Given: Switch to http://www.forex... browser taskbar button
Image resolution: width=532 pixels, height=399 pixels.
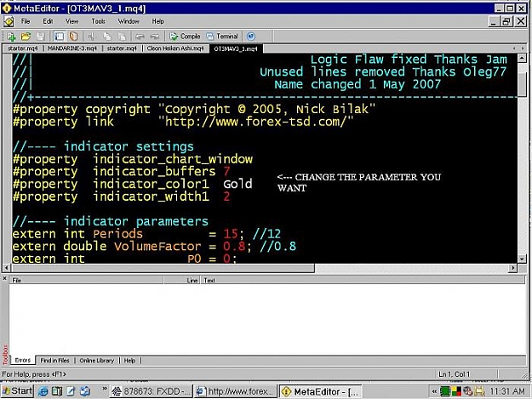Looking at the screenshot, I should [235, 391].
